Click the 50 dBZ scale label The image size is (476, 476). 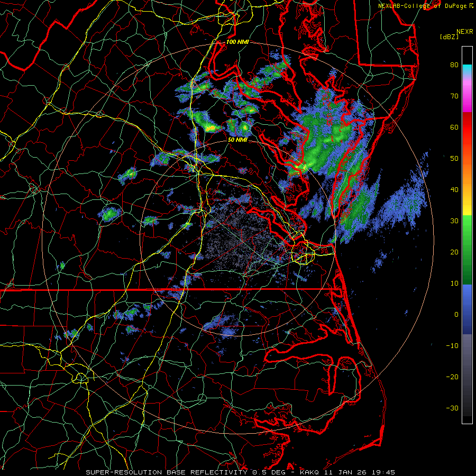[x=454, y=159]
